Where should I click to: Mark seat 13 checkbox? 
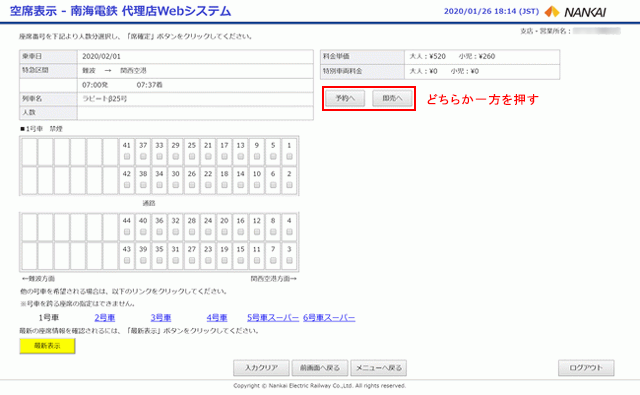click(x=241, y=157)
